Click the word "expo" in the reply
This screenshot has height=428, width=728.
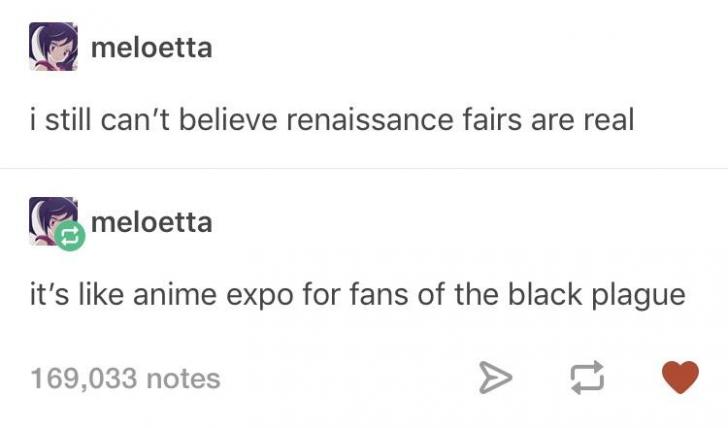pos(260,297)
